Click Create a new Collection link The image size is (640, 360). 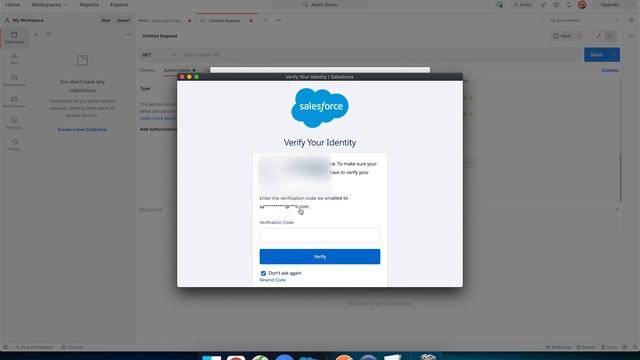pos(82,129)
